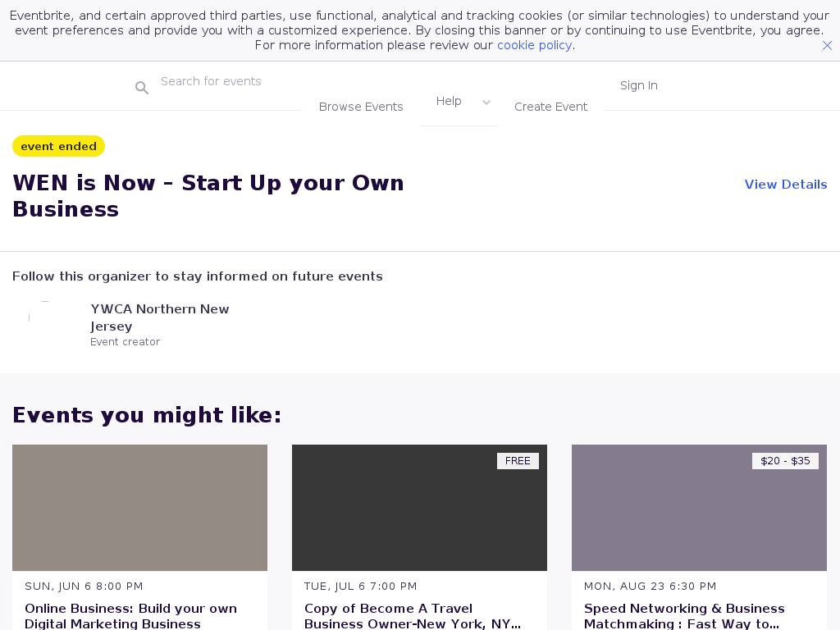This screenshot has width=840, height=630.
Task: Open the cookie policy link
Action: click(534, 45)
